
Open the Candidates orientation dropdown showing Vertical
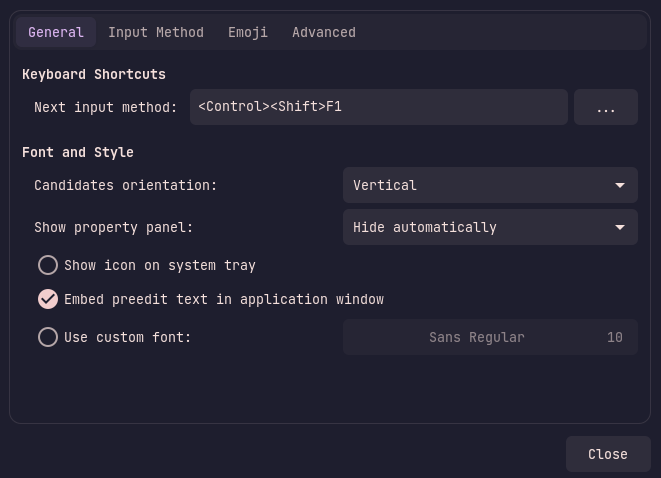490,185
